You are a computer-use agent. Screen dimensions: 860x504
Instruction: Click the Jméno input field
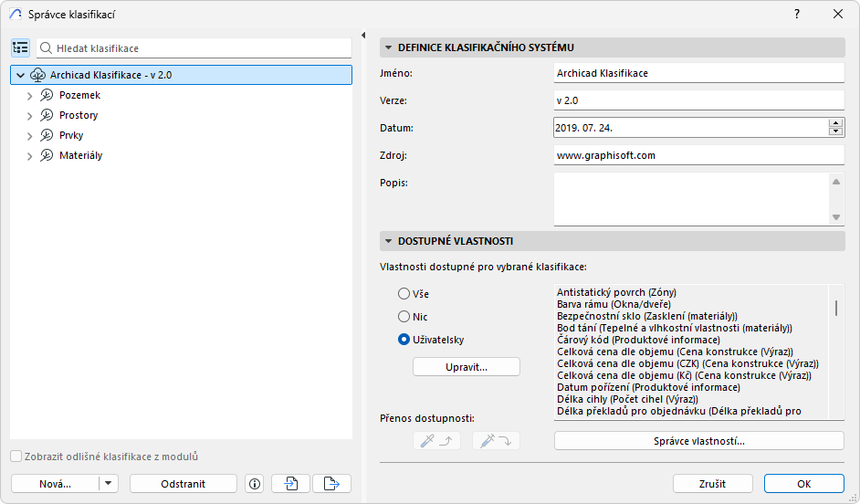(x=698, y=73)
